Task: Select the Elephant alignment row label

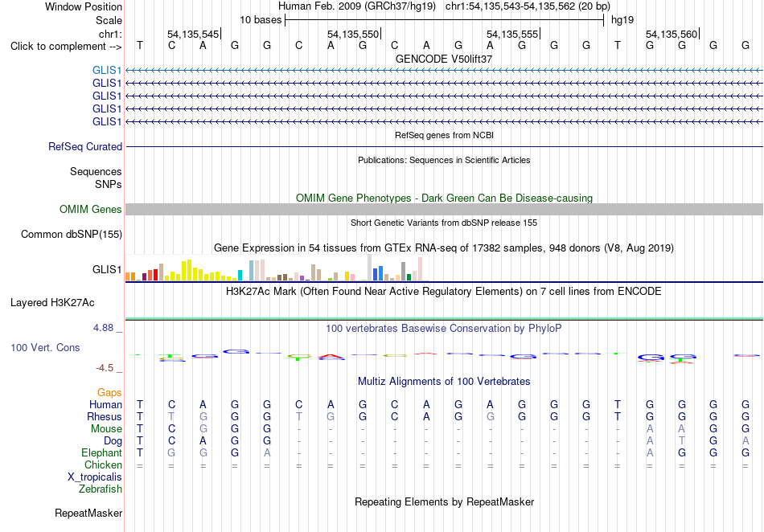Action: click(x=101, y=452)
